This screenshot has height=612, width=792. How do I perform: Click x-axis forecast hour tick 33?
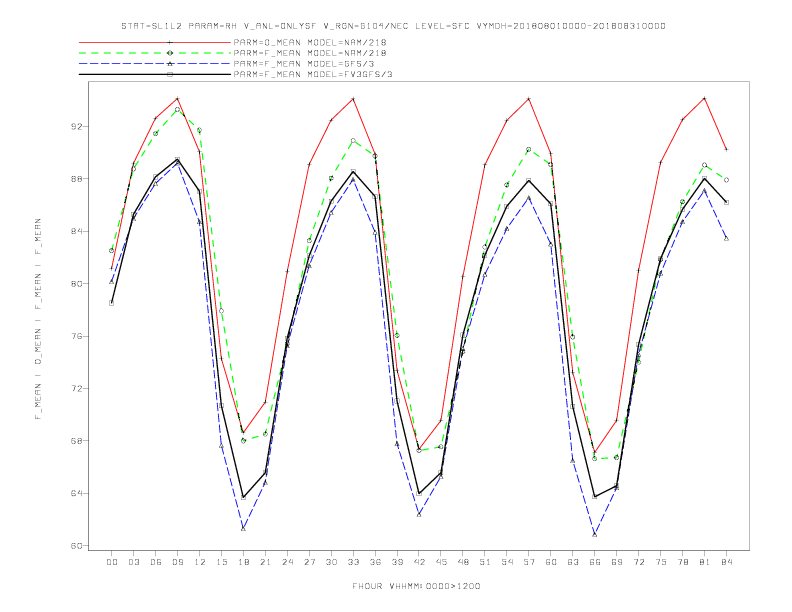coord(354,562)
